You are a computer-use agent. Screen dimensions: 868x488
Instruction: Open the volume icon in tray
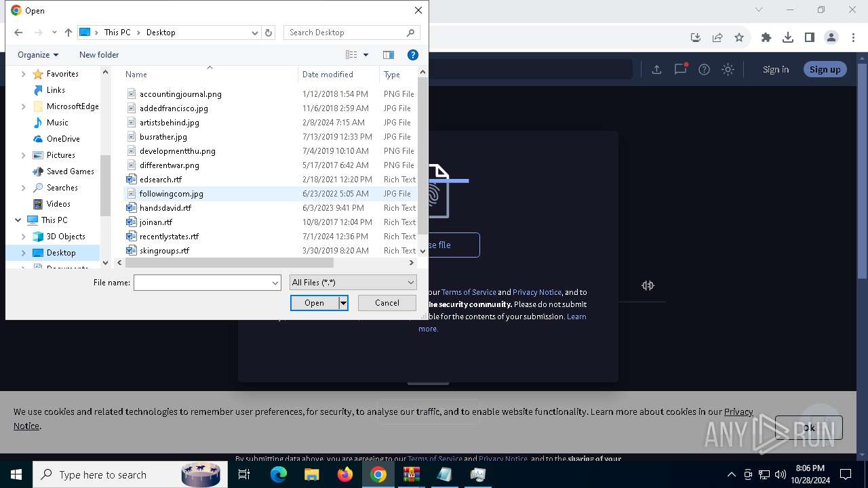(x=781, y=474)
